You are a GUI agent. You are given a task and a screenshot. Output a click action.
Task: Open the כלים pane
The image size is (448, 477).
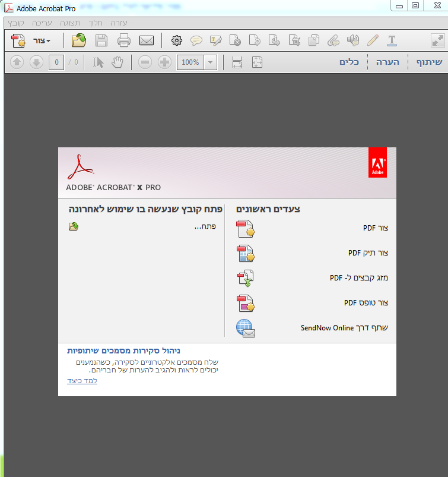tap(349, 62)
